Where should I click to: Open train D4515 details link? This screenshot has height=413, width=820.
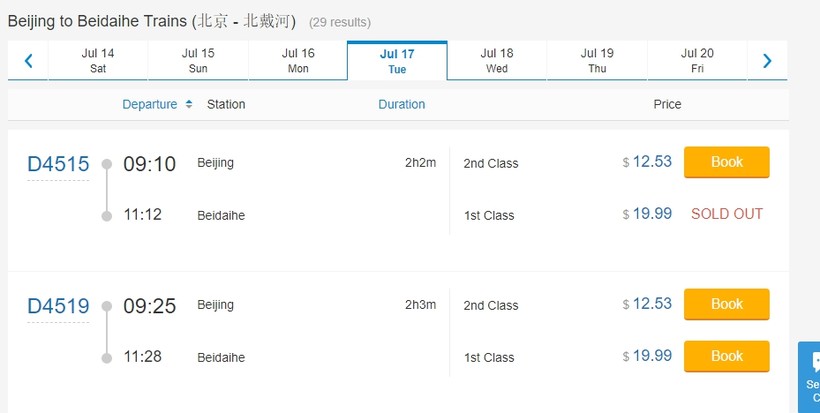(58, 164)
